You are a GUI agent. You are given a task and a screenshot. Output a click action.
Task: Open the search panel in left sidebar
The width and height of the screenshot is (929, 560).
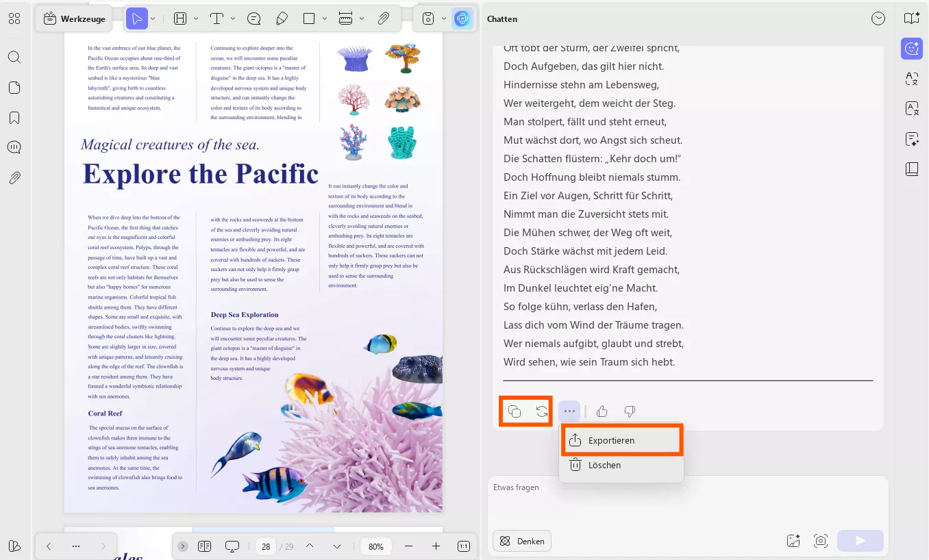[14, 57]
